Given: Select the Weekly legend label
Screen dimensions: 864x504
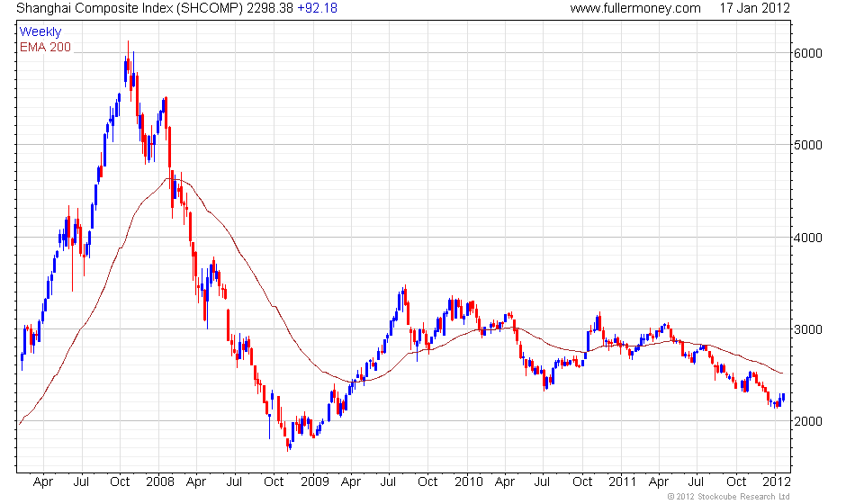Looking at the screenshot, I should tap(40, 31).
